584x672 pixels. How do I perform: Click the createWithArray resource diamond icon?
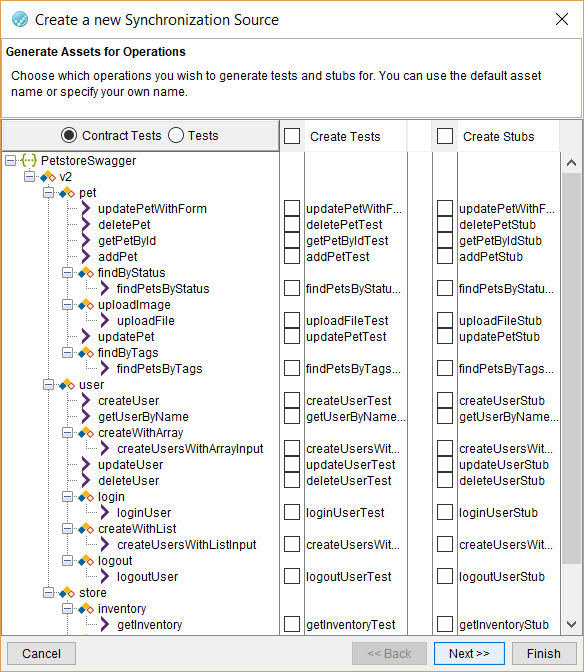pyautogui.click(x=86, y=432)
